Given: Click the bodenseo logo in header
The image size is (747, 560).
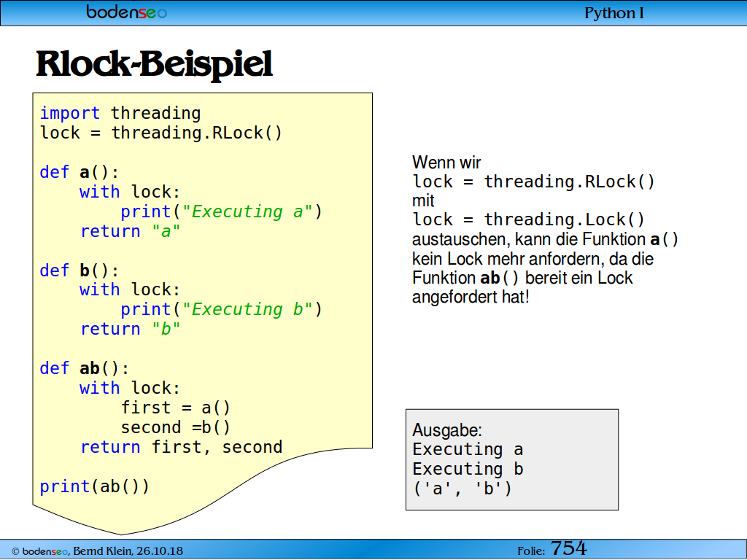Looking at the screenshot, I should (x=127, y=12).
